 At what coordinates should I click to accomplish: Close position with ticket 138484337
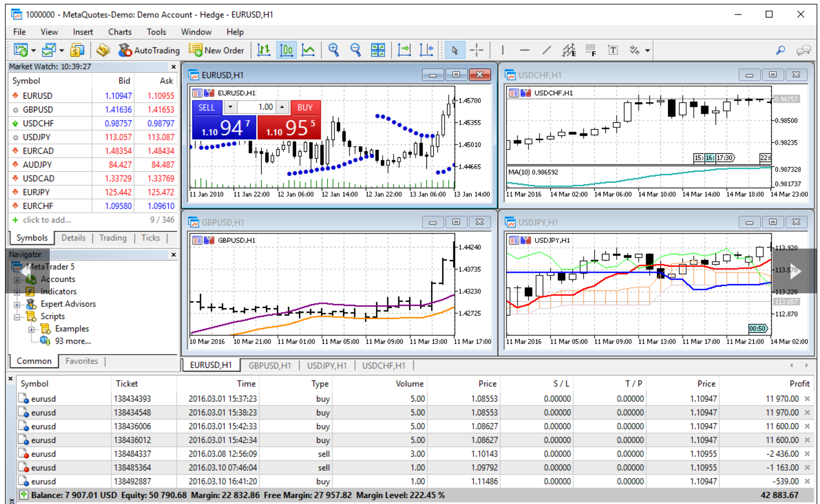[807, 454]
